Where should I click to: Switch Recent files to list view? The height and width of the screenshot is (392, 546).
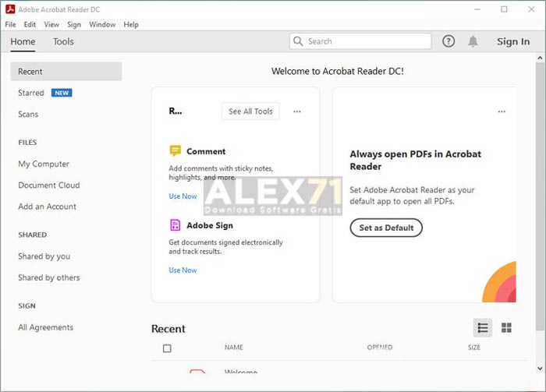pyautogui.click(x=483, y=327)
